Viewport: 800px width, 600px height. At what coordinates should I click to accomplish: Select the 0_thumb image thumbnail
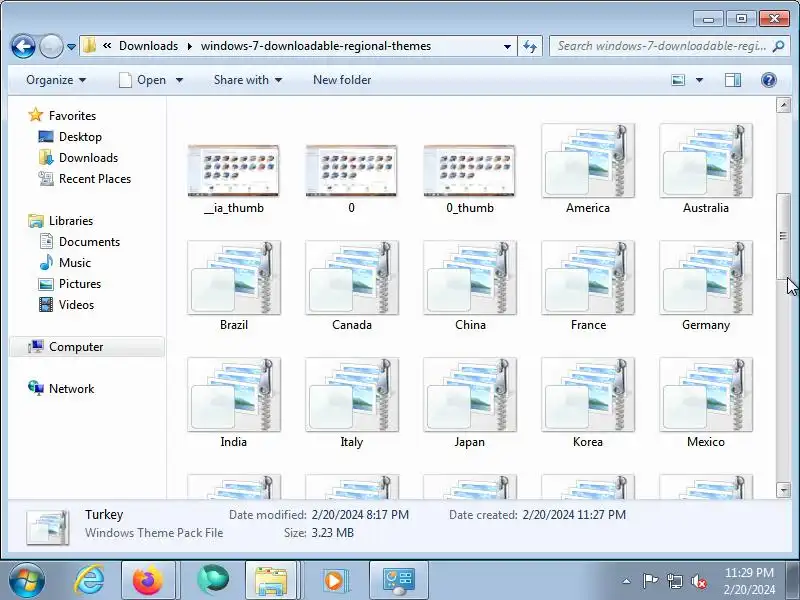(x=469, y=170)
